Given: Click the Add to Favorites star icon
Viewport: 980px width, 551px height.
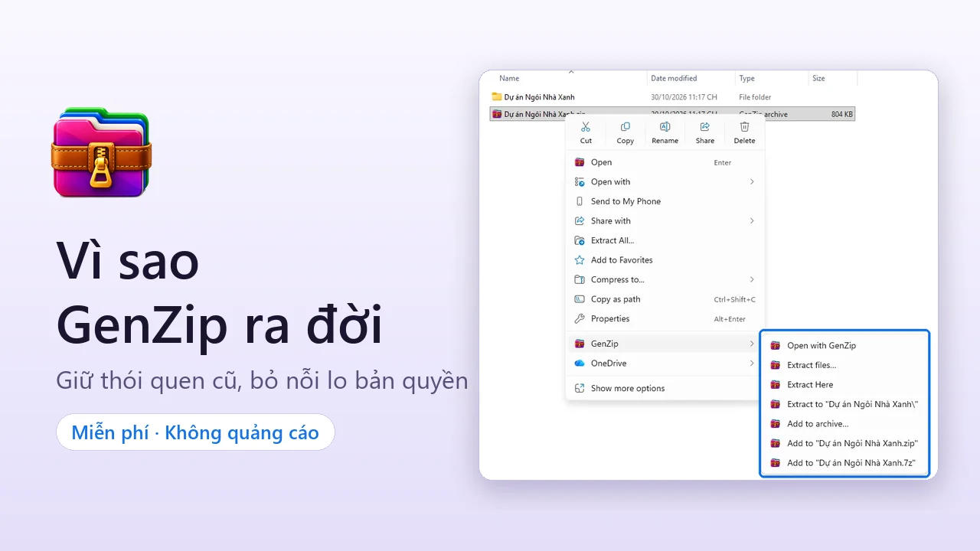Looking at the screenshot, I should tap(580, 260).
